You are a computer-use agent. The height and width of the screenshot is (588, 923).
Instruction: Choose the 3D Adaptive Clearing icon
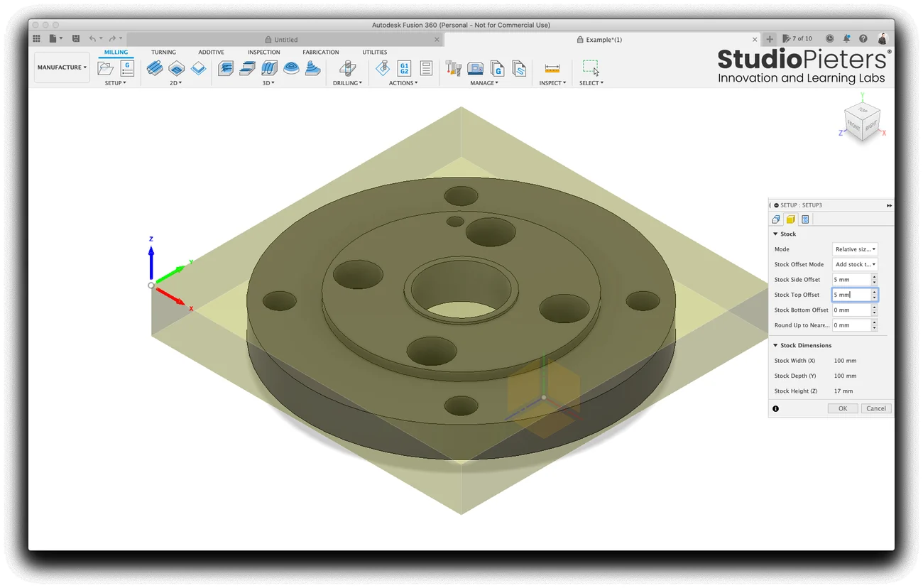tap(226, 68)
